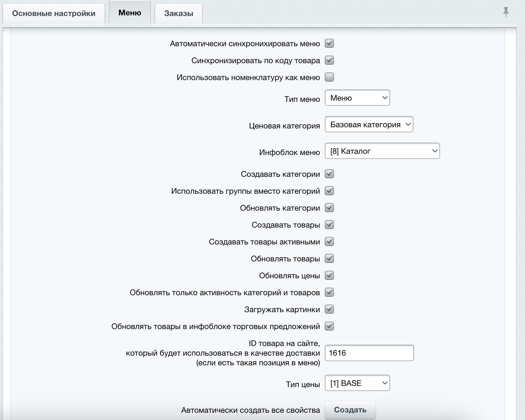Toggle Обновлять товары в инфоблоке торговых предложений

point(329,326)
